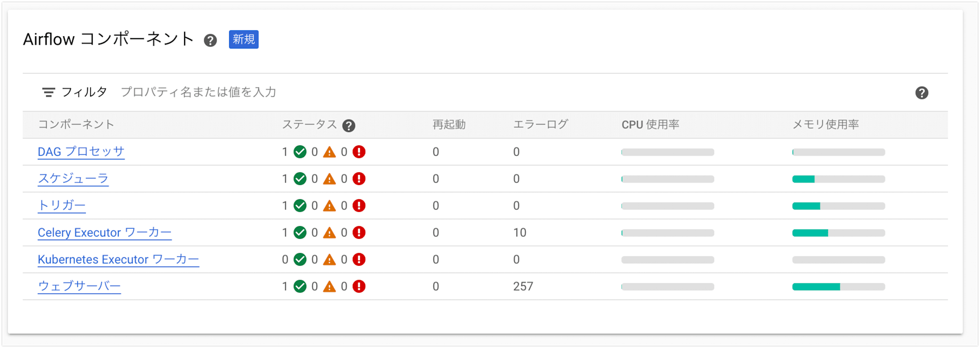
Task: Click orange warning icon in スケジューラ row
Action: pyautogui.click(x=329, y=179)
